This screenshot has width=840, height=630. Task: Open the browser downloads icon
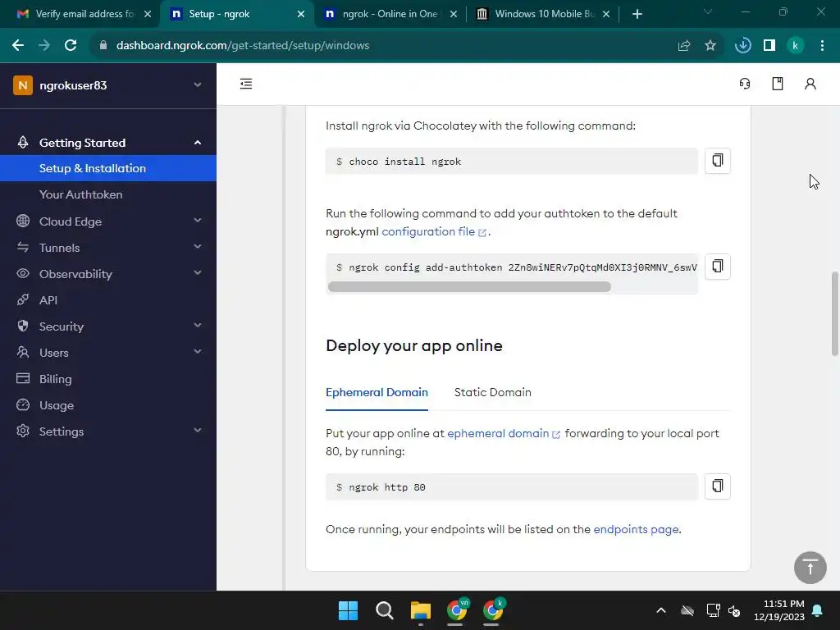pos(742,46)
